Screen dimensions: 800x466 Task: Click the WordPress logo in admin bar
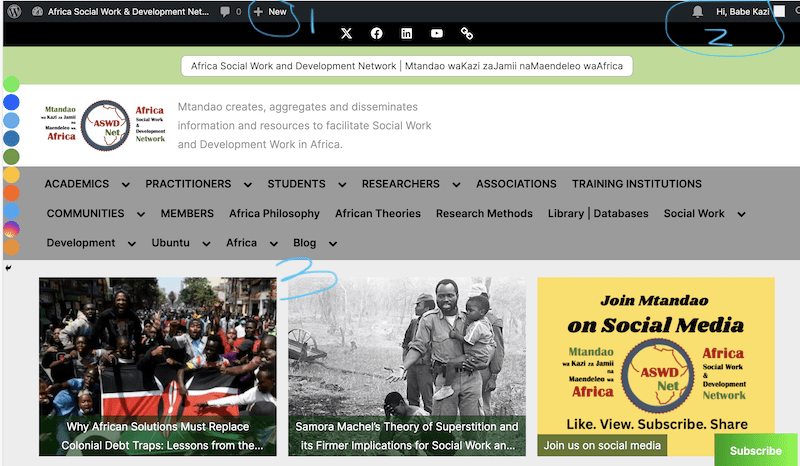(14, 11)
